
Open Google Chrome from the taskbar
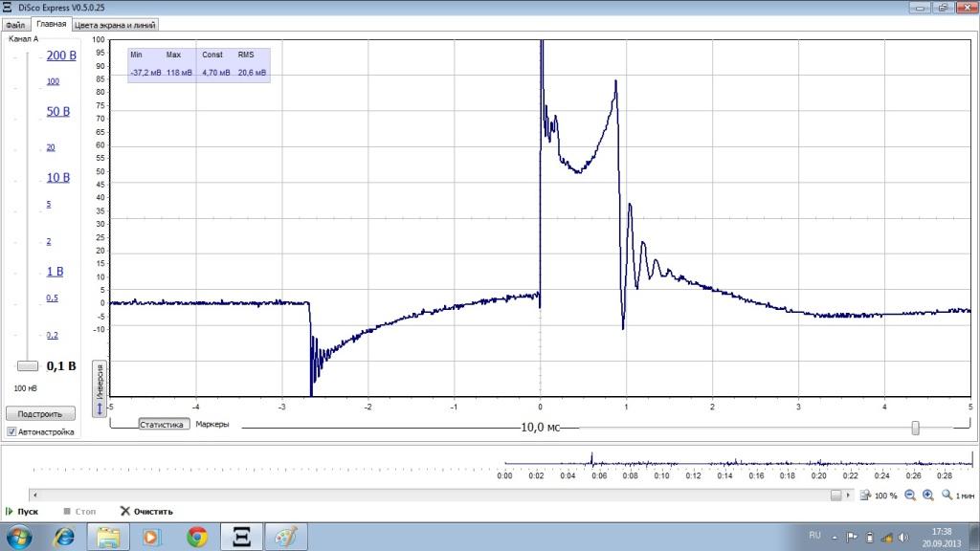(197, 537)
